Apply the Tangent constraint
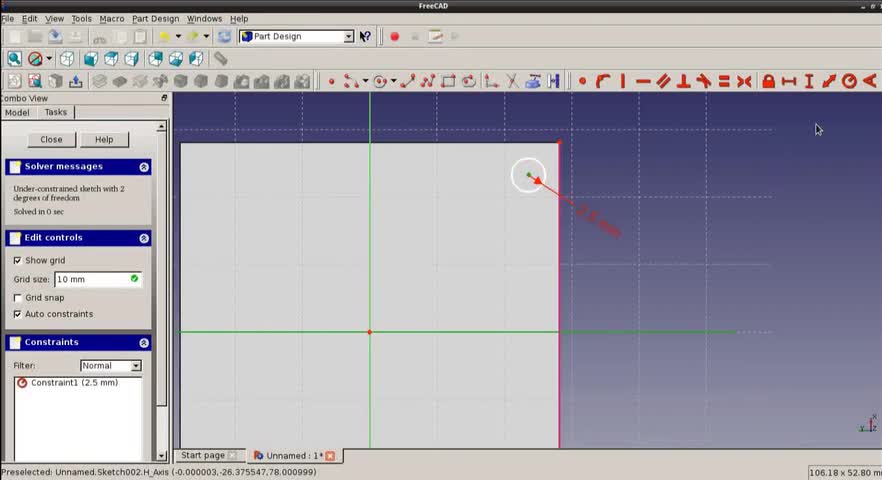This screenshot has width=882, height=480. [x=704, y=82]
